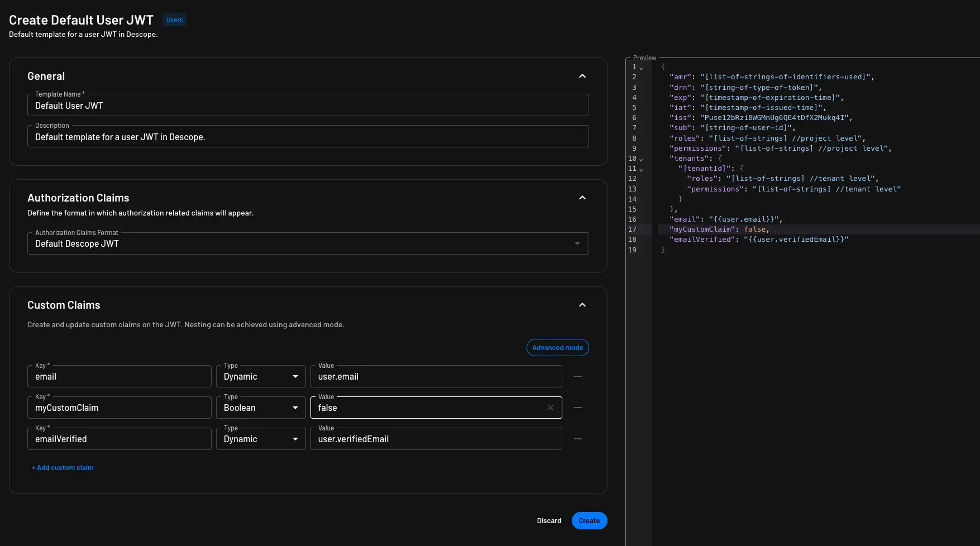Viewport: 980px width, 546px height.
Task: Remove the myCustomClaim row
Action: (578, 408)
